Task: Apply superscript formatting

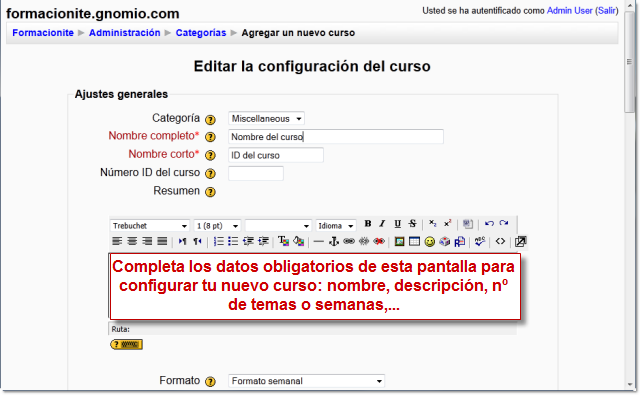Action: tap(447, 223)
